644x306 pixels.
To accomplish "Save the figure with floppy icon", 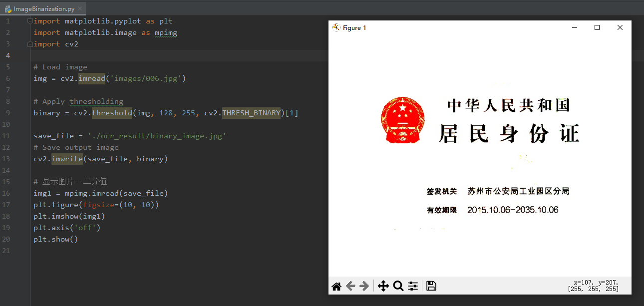I will 431,286.
